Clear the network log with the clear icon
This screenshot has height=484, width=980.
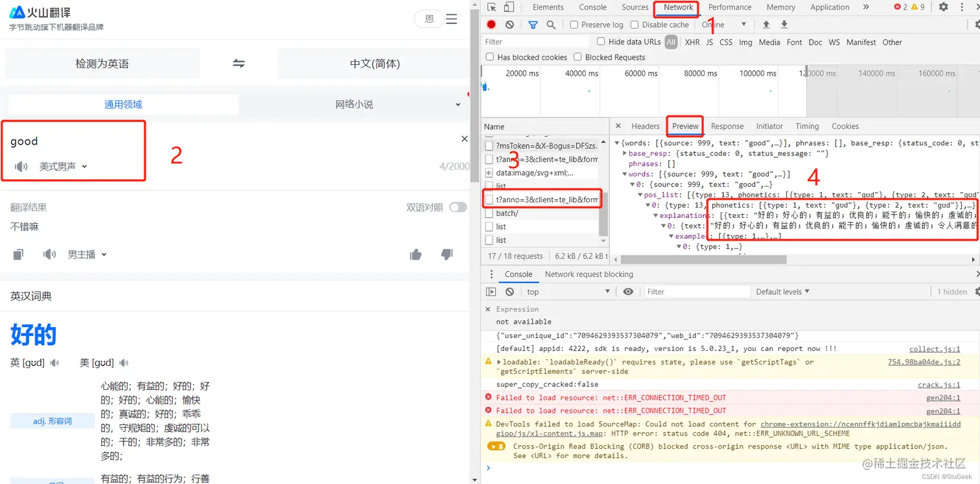509,25
